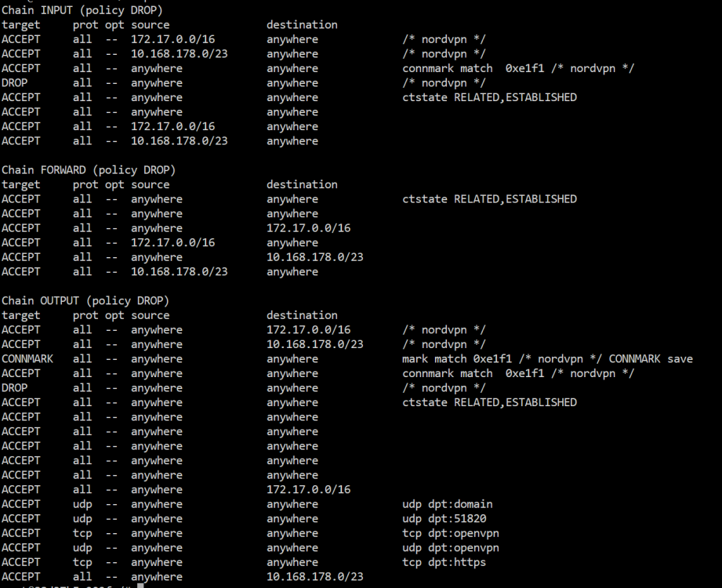Click the "tcp dpt:https" rule text

click(444, 562)
